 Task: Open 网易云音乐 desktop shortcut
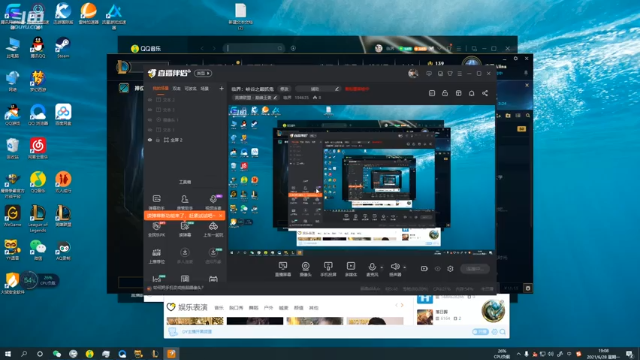click(38, 148)
